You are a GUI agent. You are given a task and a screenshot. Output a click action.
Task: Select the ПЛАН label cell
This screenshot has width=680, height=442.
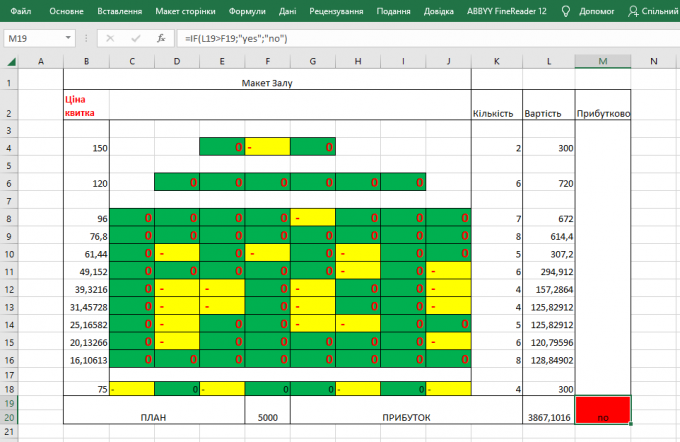154,410
